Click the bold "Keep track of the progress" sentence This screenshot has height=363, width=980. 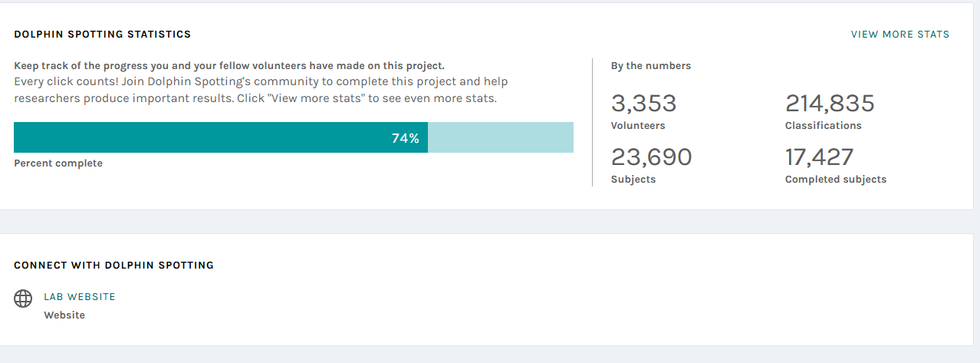pyautogui.click(x=229, y=66)
